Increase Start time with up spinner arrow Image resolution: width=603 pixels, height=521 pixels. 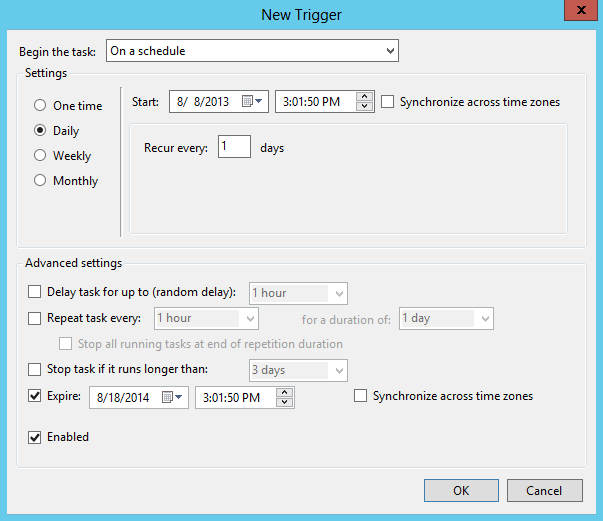(x=365, y=97)
